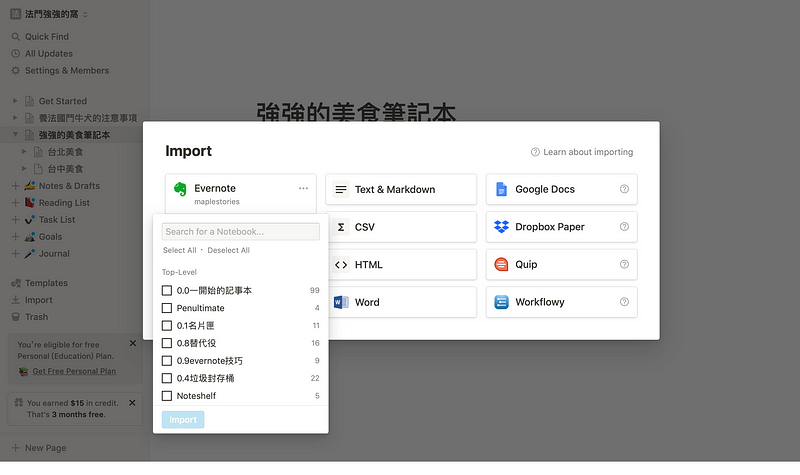Image resolution: width=800 pixels, height=475 pixels.
Task: Click the Dropbox Paper logo icon
Action: pos(502,227)
